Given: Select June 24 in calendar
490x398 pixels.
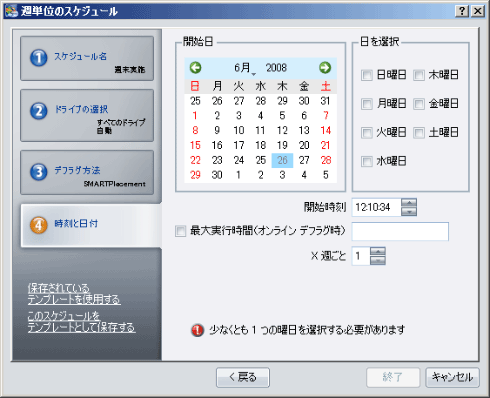Looking at the screenshot, I should pyautogui.click(x=239, y=160).
